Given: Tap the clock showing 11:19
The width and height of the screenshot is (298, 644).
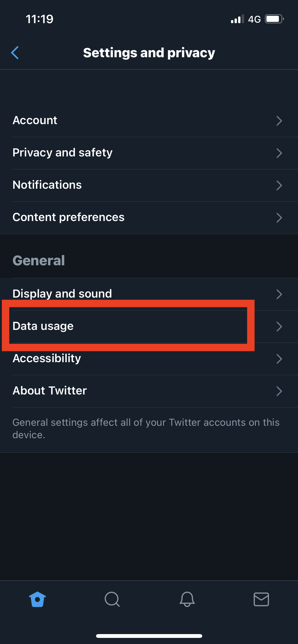Looking at the screenshot, I should 39,19.
